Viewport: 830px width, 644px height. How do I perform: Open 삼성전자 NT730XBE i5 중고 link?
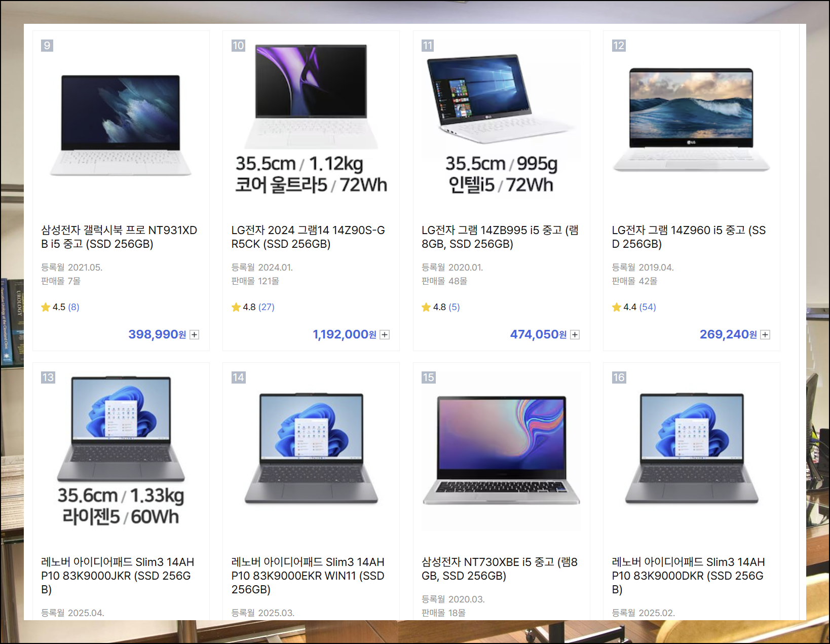500,569
